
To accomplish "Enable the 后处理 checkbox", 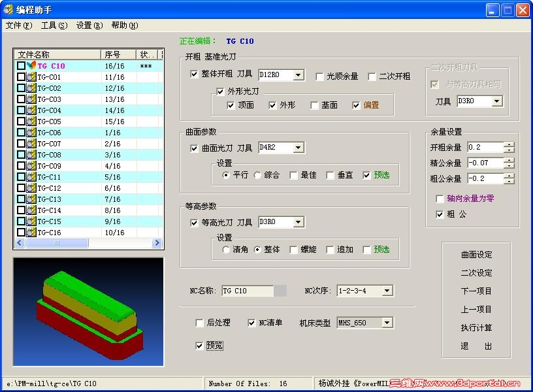I will 199,323.
